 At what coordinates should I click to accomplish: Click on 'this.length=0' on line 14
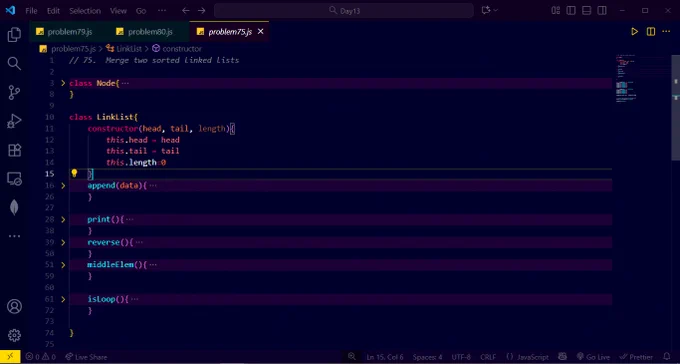click(136, 162)
